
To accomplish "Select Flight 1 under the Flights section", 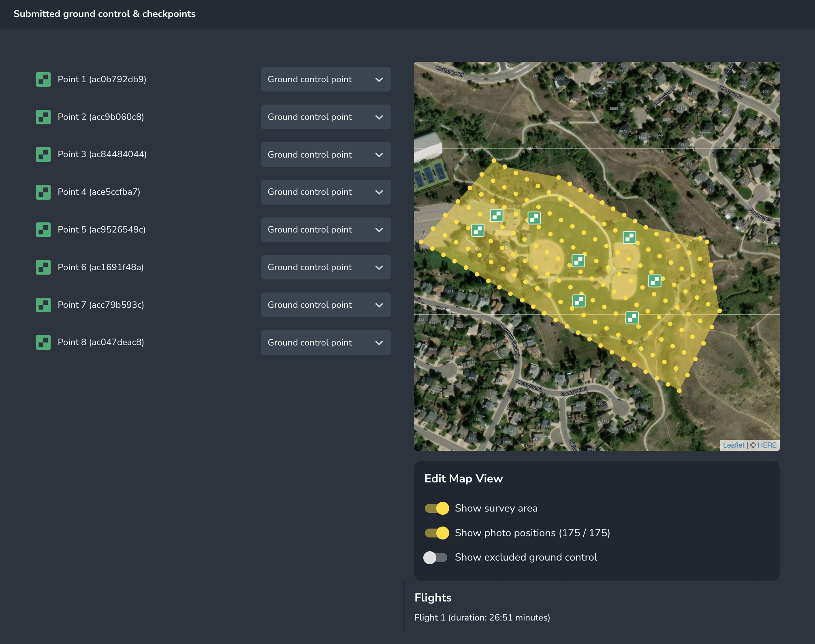I will (x=482, y=617).
